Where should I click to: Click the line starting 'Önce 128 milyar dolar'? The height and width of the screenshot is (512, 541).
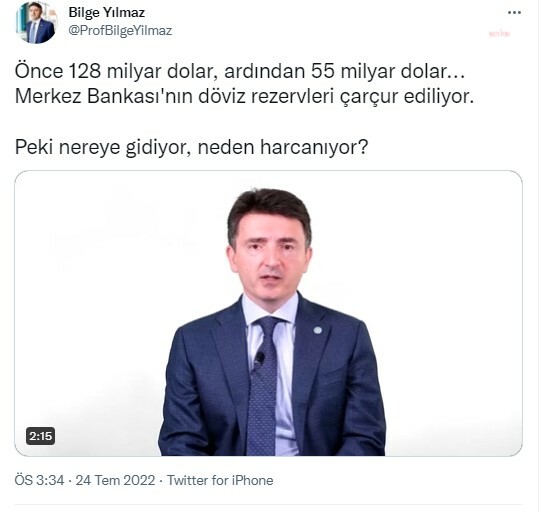[240, 71]
